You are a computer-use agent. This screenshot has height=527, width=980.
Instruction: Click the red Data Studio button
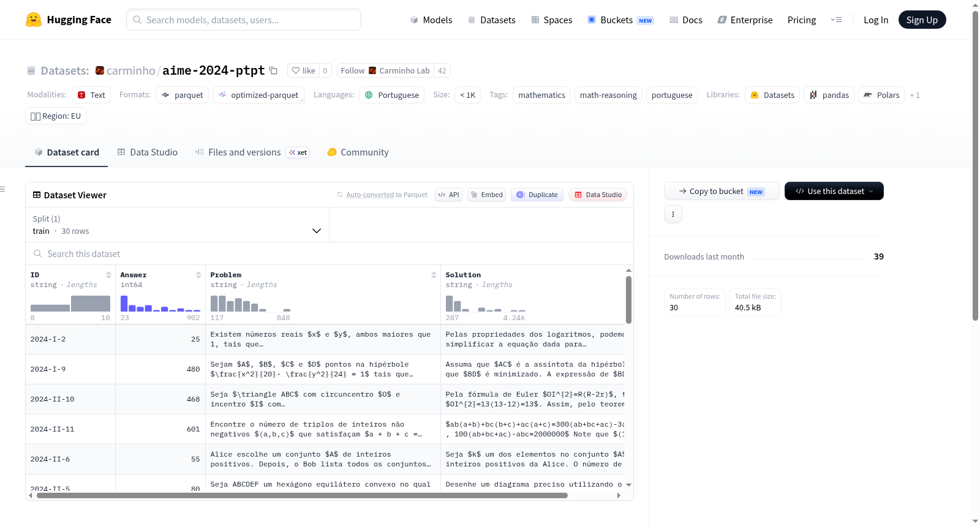click(598, 195)
